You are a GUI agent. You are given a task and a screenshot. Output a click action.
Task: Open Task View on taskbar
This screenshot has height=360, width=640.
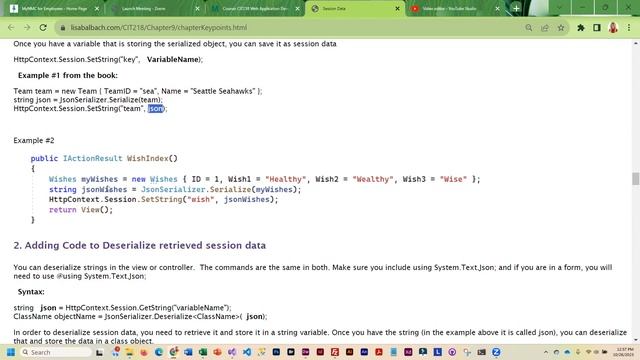tap(99, 352)
